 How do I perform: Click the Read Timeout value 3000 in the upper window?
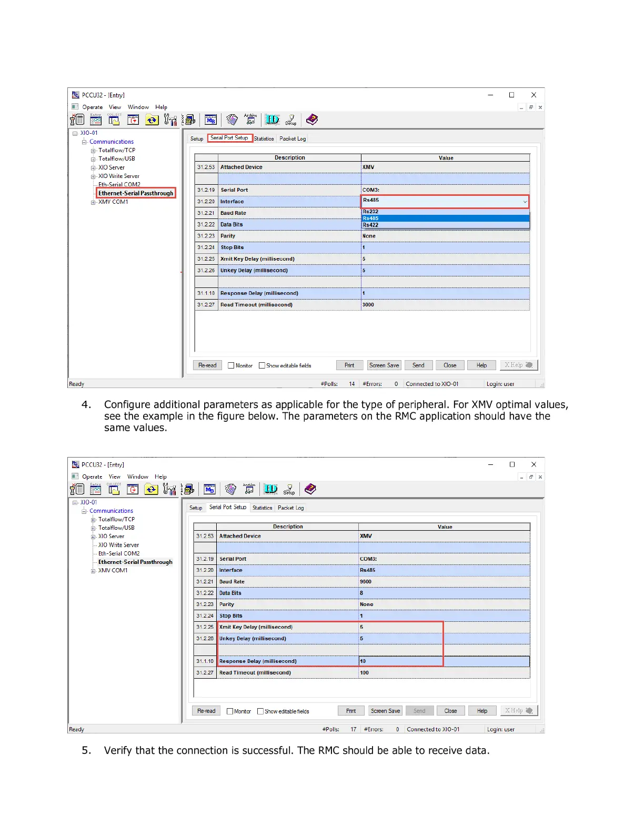(445, 305)
